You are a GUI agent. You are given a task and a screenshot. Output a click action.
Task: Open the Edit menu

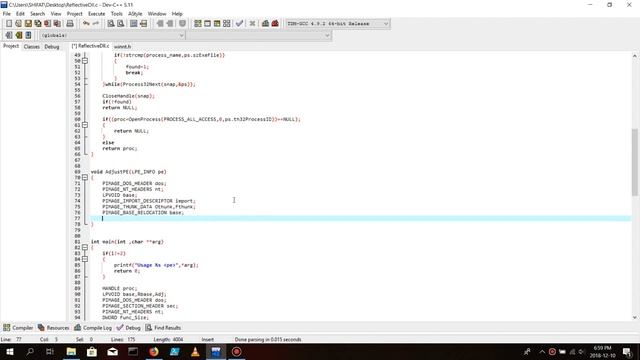click(x=20, y=13)
